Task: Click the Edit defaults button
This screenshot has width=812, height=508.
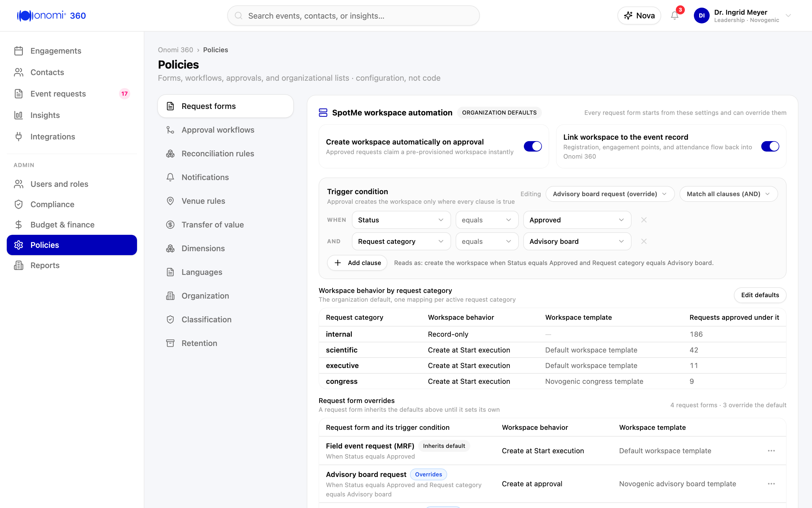Action: coord(760,295)
